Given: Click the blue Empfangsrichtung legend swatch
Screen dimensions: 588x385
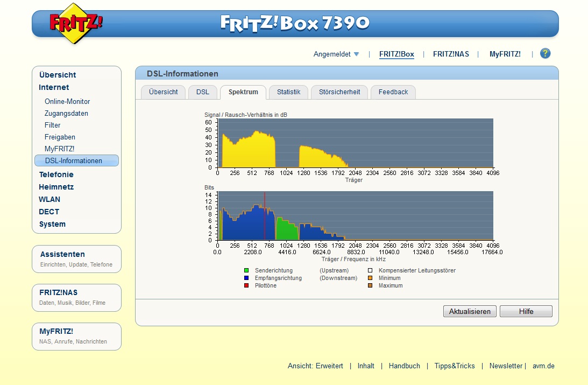Looking at the screenshot, I should (246, 278).
